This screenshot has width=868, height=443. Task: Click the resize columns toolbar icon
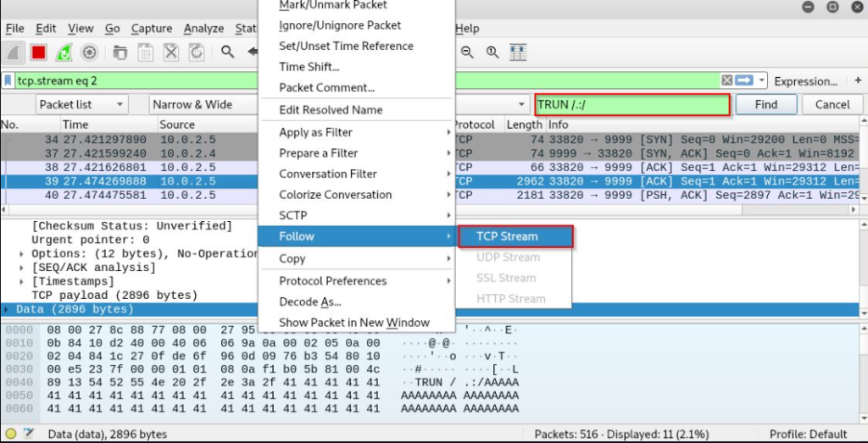pyautogui.click(x=517, y=53)
